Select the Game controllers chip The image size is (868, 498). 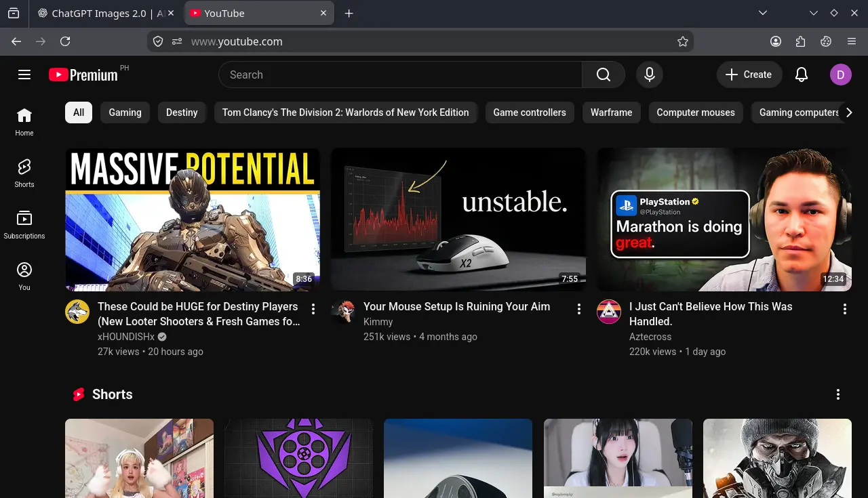point(530,112)
